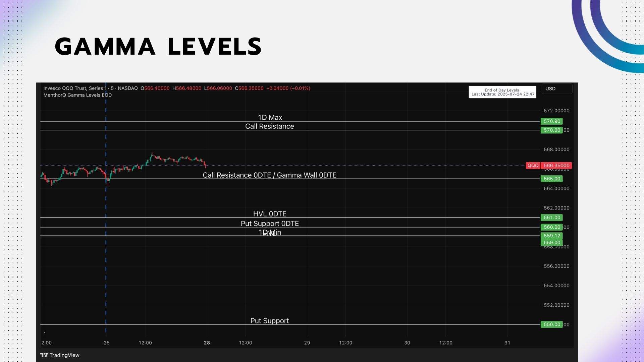Open the MenthorQ Gamma Levels EOD indicator
The height and width of the screenshot is (362, 644).
pos(77,95)
